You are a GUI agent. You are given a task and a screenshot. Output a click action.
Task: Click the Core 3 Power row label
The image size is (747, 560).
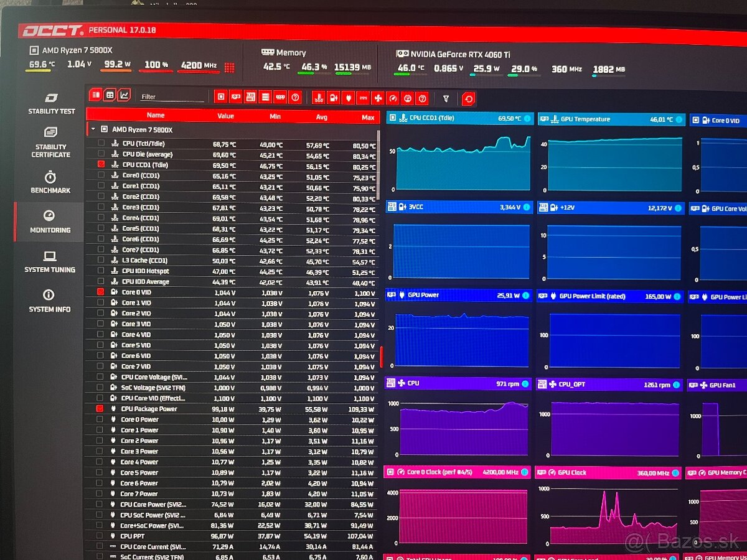[x=139, y=451]
